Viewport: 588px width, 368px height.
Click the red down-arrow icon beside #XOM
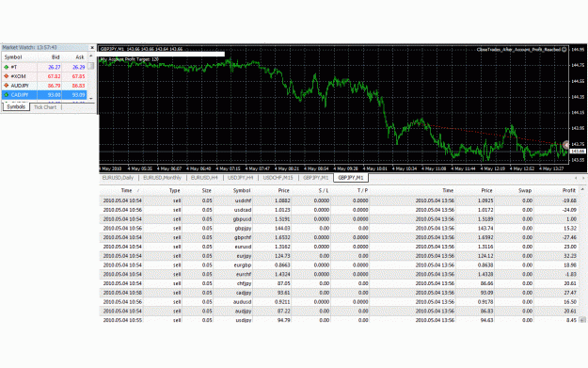6,76
